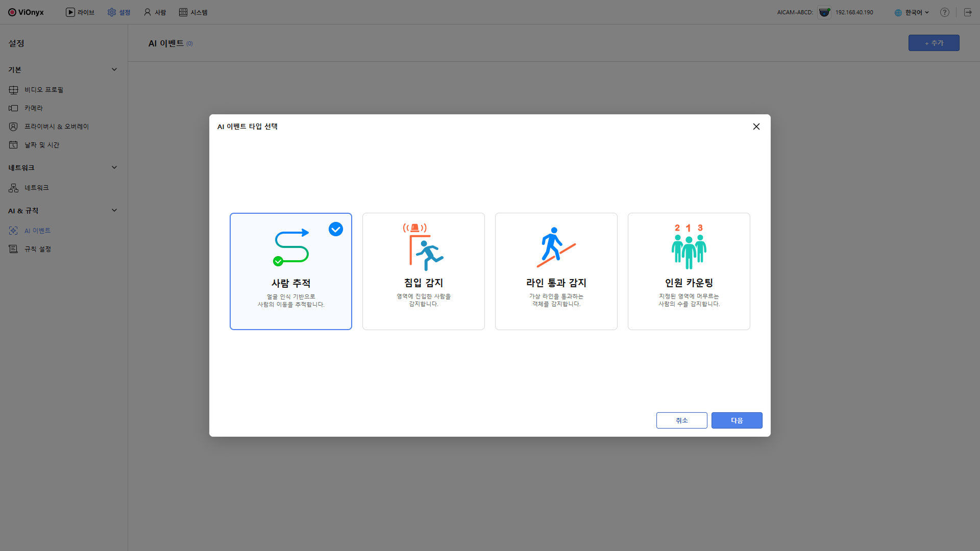Switch to the 라이브 tab

pos(80,12)
